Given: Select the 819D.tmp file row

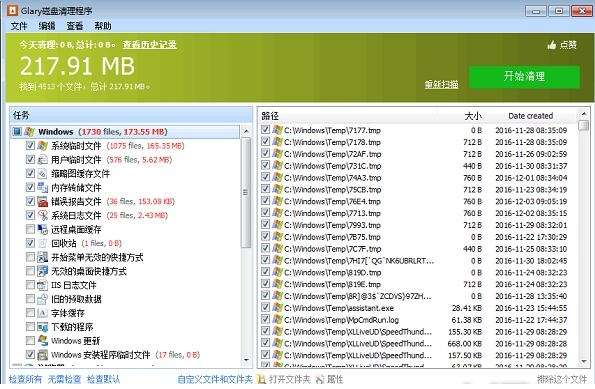Looking at the screenshot, I should (x=417, y=272).
